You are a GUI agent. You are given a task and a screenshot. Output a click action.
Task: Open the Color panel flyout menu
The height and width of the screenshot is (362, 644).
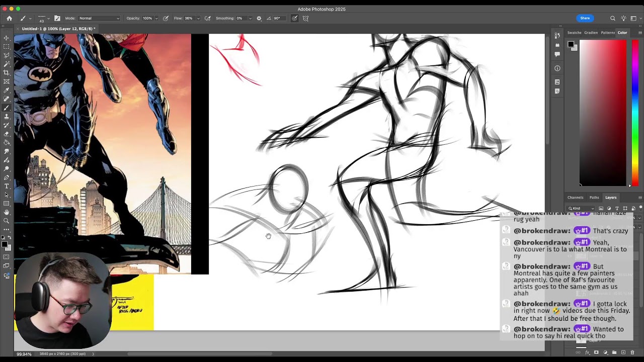(x=640, y=33)
